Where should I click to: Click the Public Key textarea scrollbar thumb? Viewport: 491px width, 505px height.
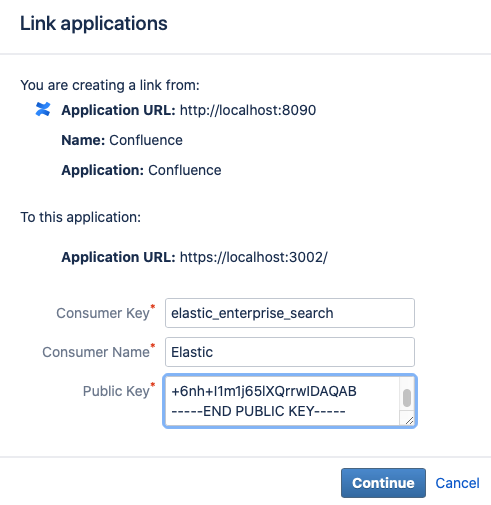(x=407, y=398)
